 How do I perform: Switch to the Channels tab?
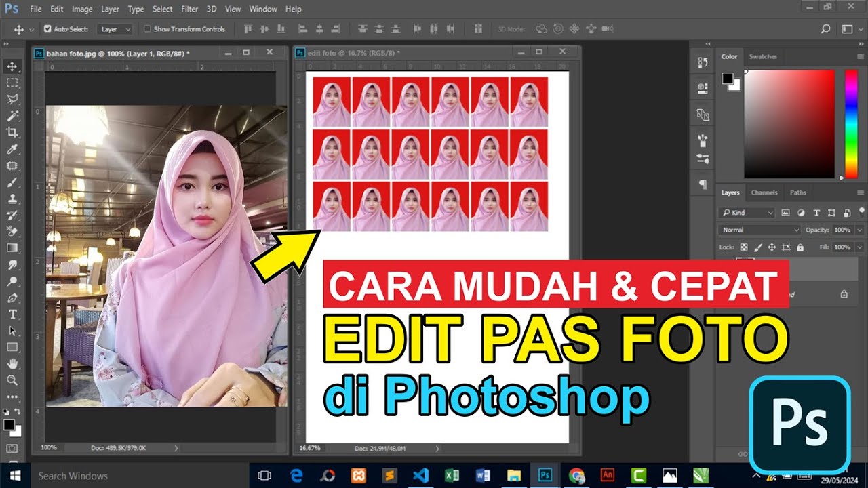[x=764, y=192]
